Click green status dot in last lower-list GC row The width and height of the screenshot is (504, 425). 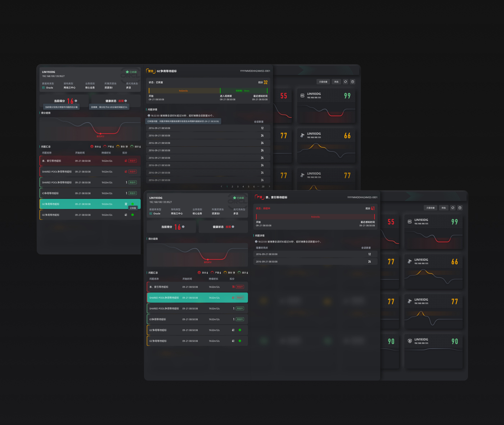(240, 341)
